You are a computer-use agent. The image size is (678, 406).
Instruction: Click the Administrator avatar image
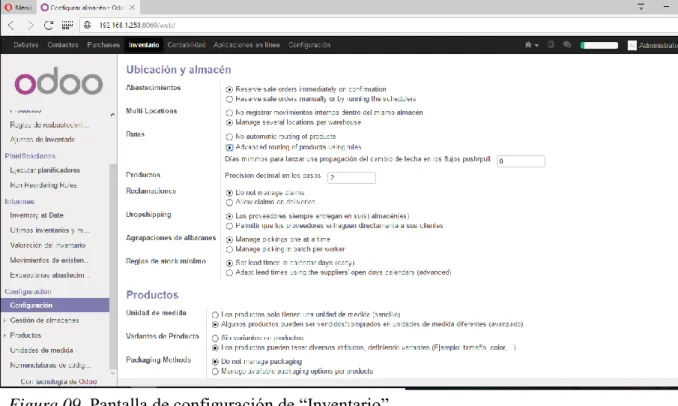pos(632,45)
